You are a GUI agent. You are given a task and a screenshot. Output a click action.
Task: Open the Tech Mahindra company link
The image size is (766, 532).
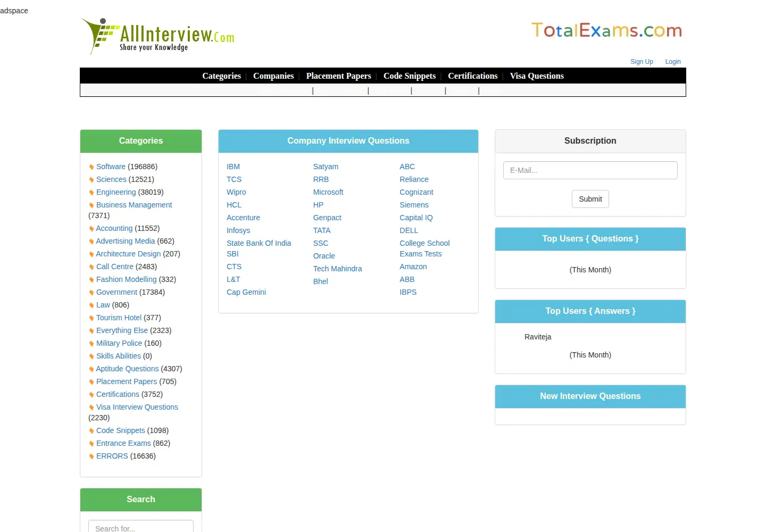point(338,269)
